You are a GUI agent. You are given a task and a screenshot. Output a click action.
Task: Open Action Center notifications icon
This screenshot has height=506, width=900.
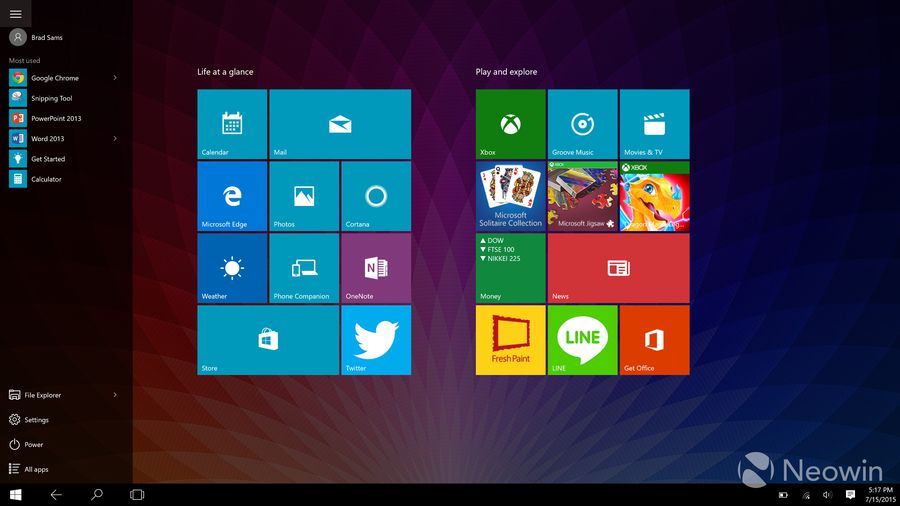pos(850,495)
